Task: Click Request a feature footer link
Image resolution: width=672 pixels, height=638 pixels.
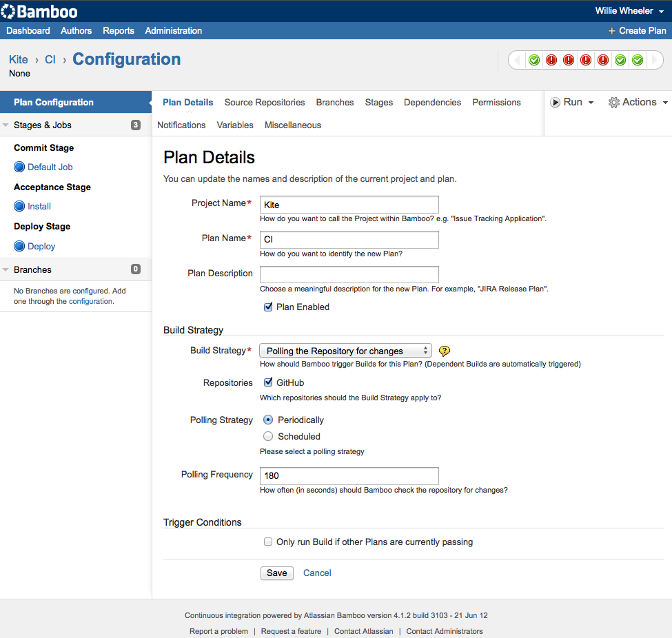Action: 291,631
